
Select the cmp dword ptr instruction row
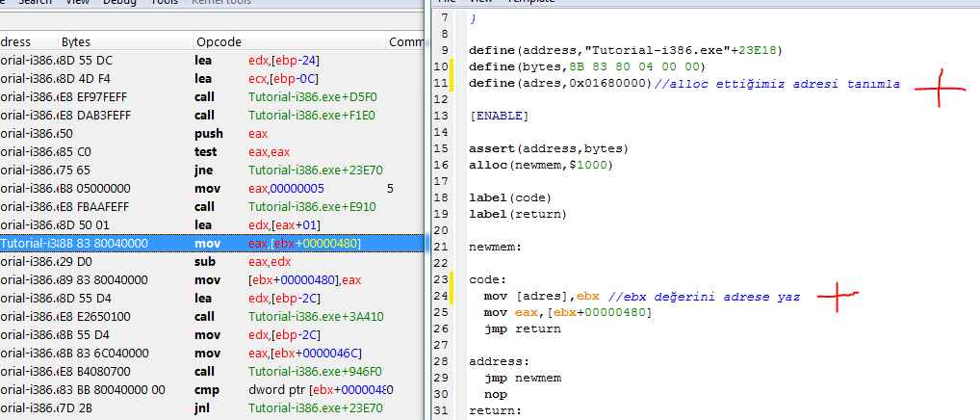tap(211, 390)
